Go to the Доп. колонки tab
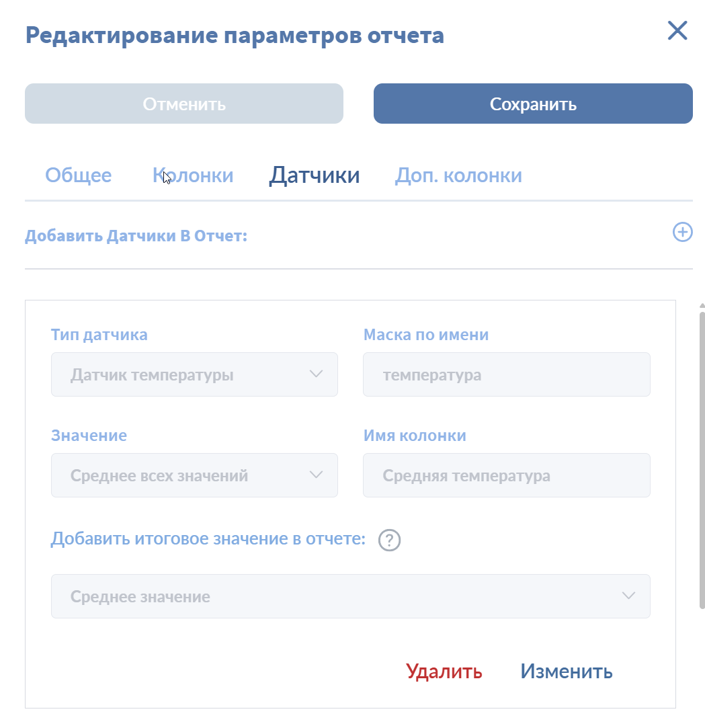The height and width of the screenshot is (728, 705). click(x=458, y=175)
